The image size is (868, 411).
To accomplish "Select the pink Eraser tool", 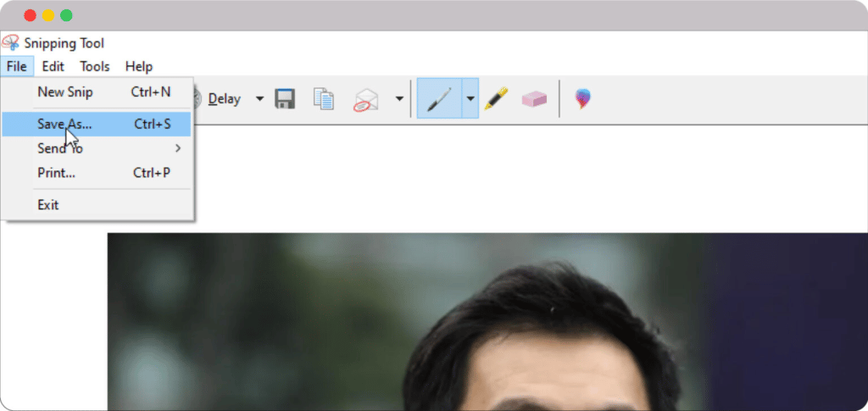I will (534, 99).
